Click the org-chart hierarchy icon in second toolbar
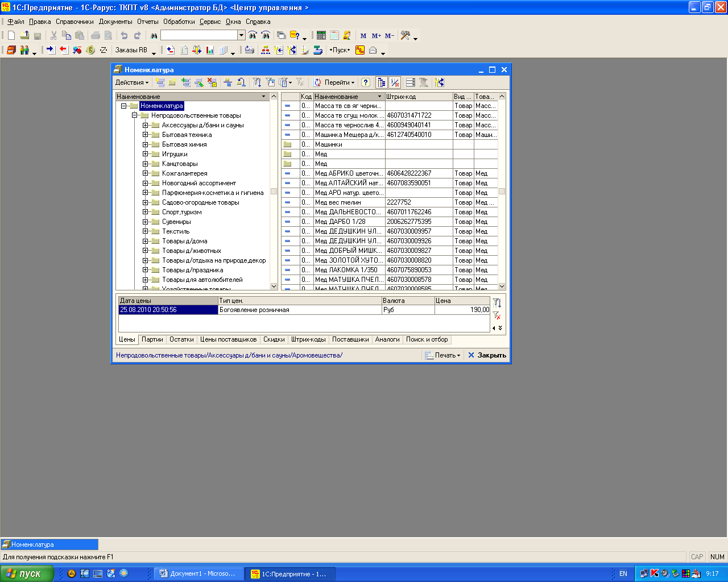The height and width of the screenshot is (582, 728). [x=266, y=50]
